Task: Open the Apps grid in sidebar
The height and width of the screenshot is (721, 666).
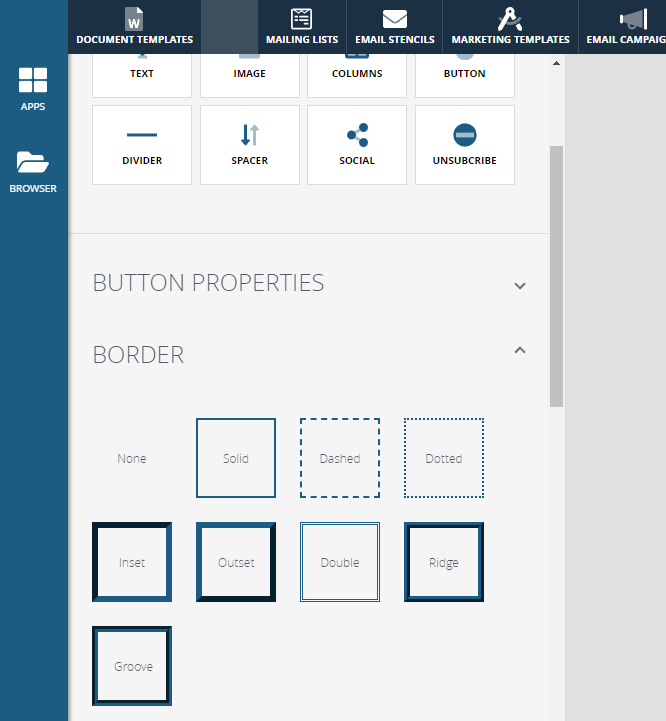Action: (x=33, y=89)
